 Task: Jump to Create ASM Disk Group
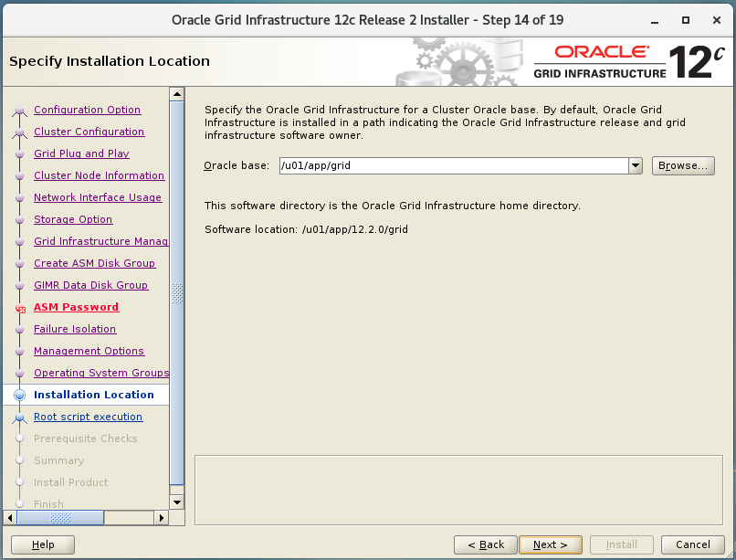coord(94,263)
